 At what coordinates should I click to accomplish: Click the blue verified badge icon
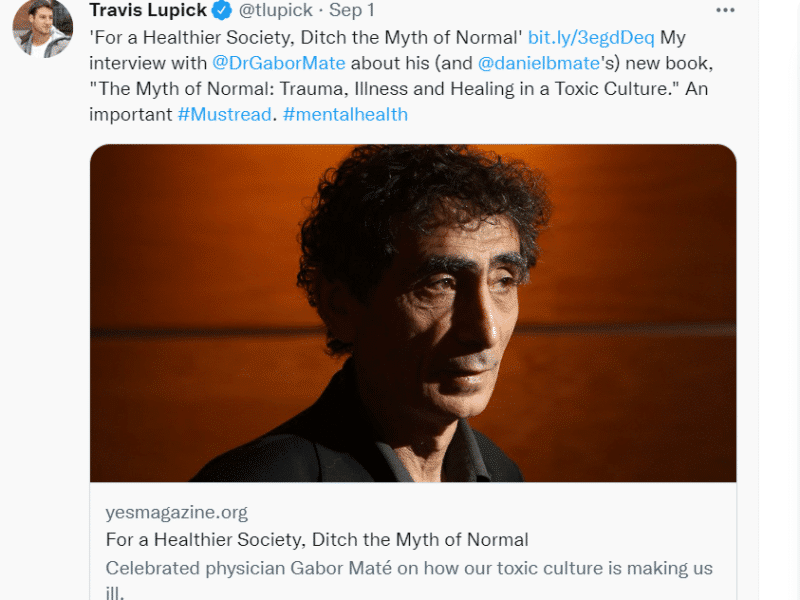tap(221, 10)
